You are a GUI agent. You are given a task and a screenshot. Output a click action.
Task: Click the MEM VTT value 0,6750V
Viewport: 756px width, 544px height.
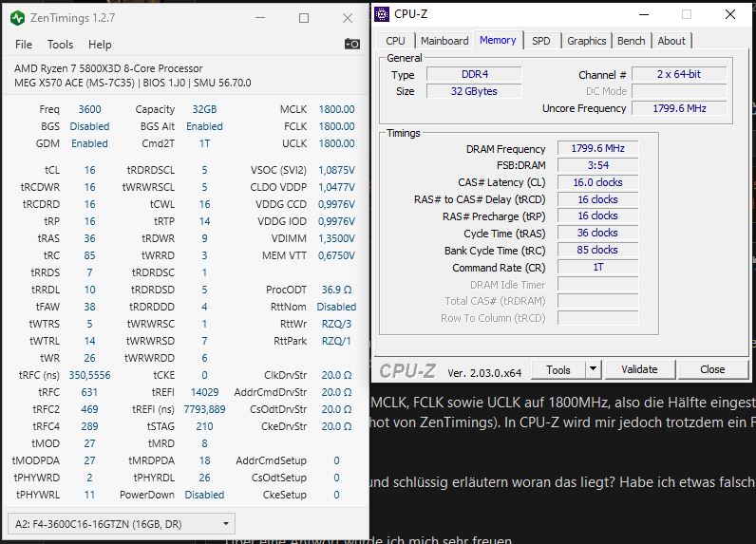[x=336, y=255]
